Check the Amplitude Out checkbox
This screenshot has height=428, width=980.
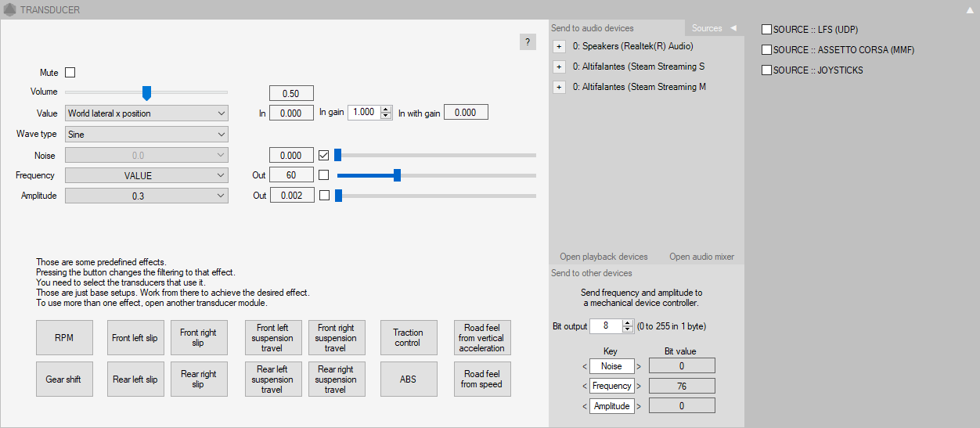click(324, 196)
